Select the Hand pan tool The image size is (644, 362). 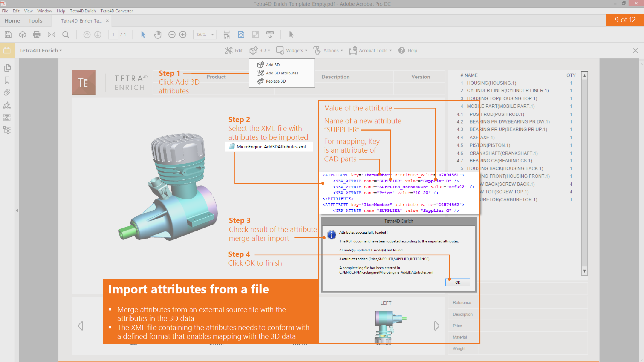pyautogui.click(x=158, y=34)
